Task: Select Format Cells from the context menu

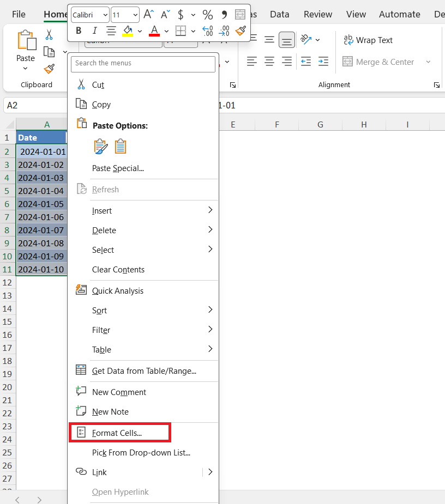Action: (x=117, y=433)
